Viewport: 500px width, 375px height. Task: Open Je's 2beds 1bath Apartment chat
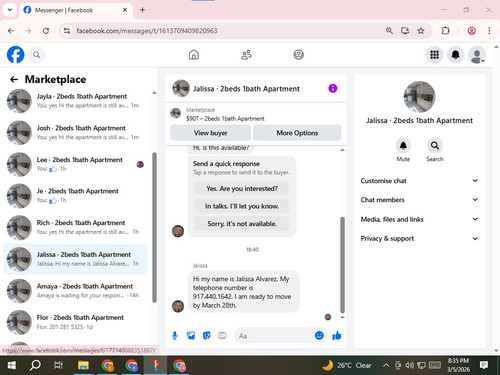[x=76, y=196]
